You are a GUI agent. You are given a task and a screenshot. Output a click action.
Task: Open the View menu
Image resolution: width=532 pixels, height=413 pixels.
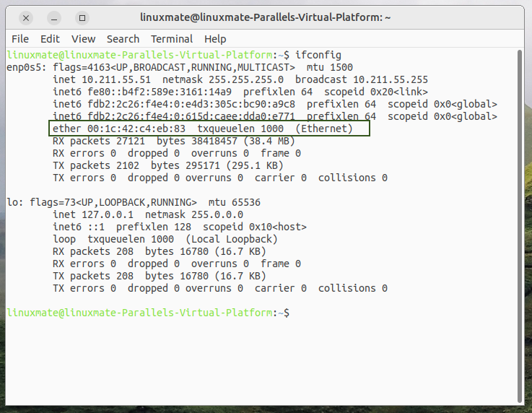tap(83, 38)
